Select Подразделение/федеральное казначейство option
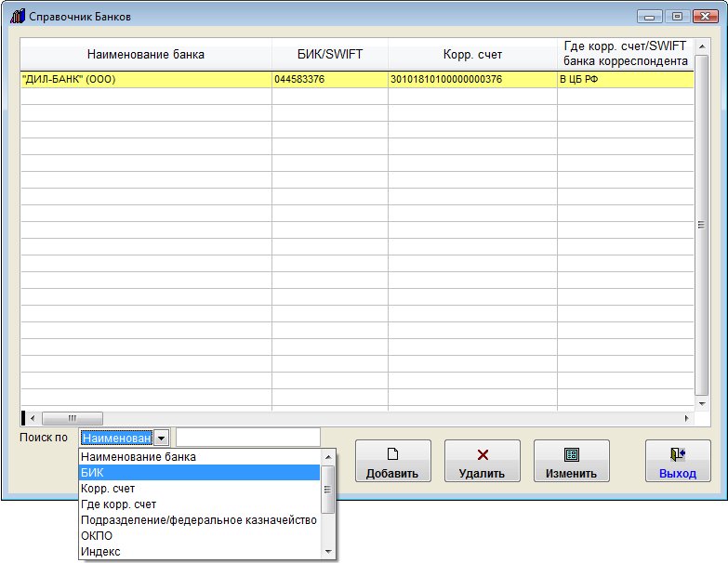 pyautogui.click(x=200, y=520)
